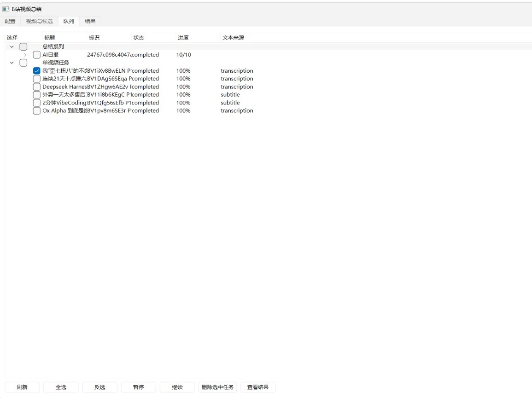Select the 单视频任务 group label
This screenshot has height=398, width=532.
tap(56, 63)
